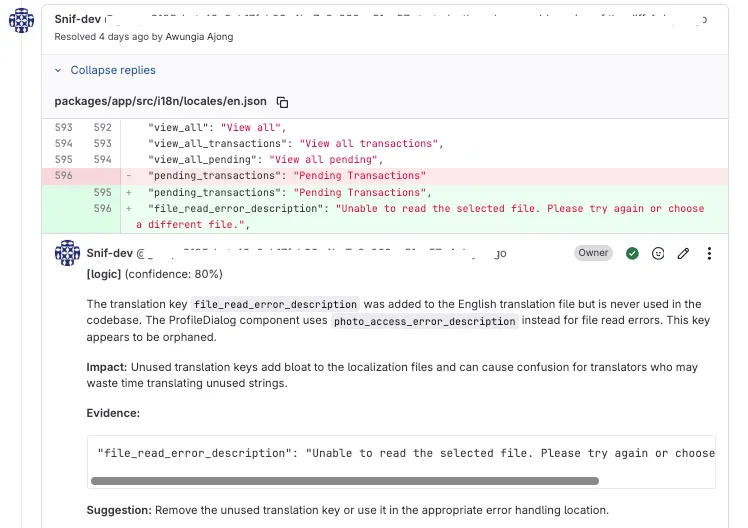Select old line number 596 in the diff
This screenshot has height=528, width=748.
pyautogui.click(x=63, y=176)
